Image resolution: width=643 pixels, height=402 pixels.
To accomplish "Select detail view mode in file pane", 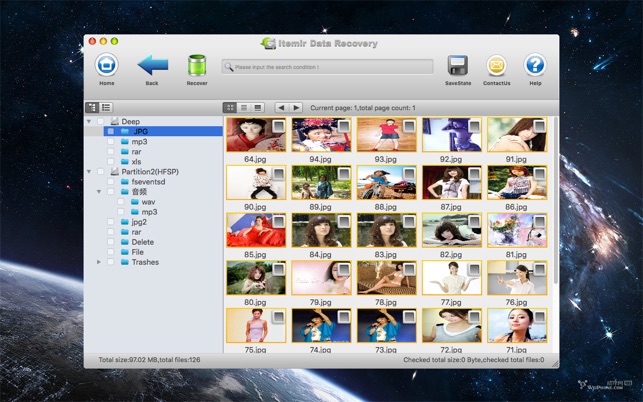I will coord(258,107).
